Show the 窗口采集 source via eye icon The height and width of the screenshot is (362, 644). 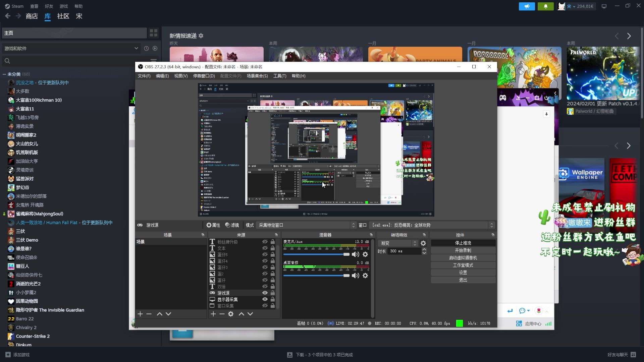pos(265,306)
